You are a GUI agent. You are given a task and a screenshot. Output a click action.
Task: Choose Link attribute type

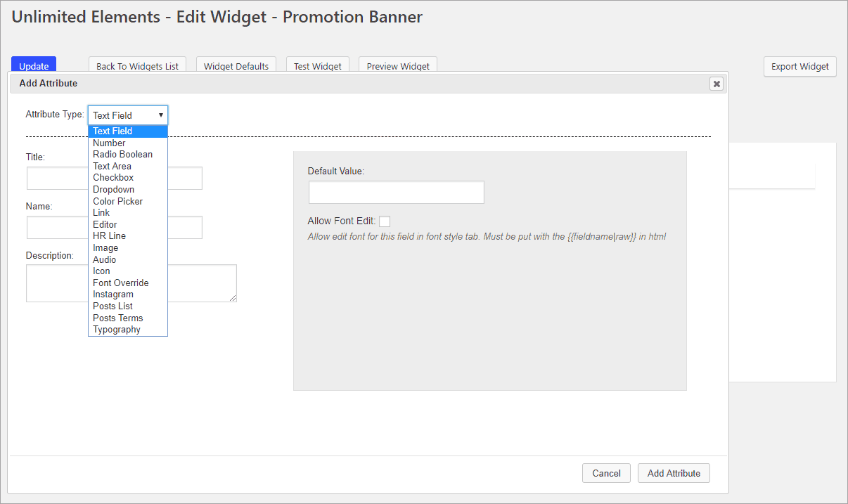[128, 212]
